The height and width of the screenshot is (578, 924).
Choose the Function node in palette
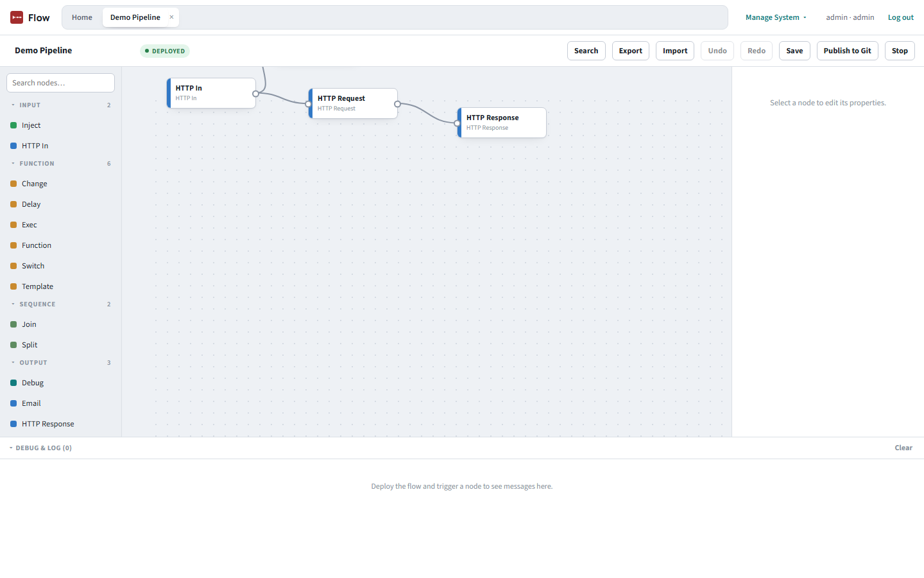60,245
